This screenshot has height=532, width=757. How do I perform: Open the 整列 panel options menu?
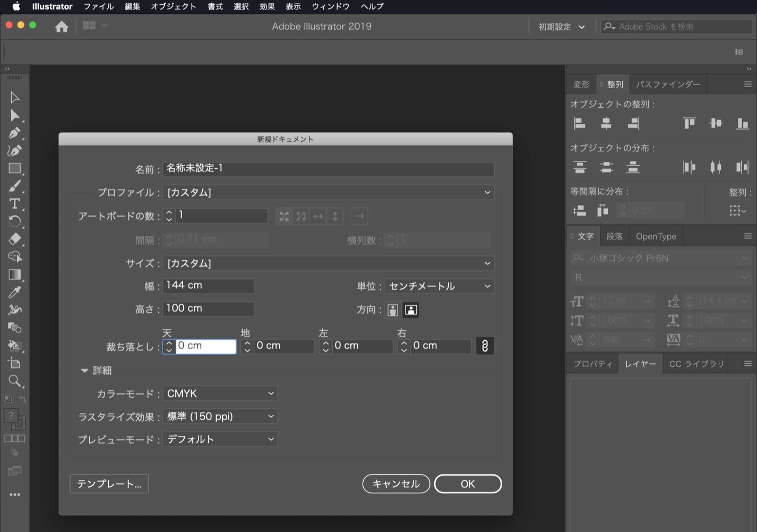tap(748, 84)
